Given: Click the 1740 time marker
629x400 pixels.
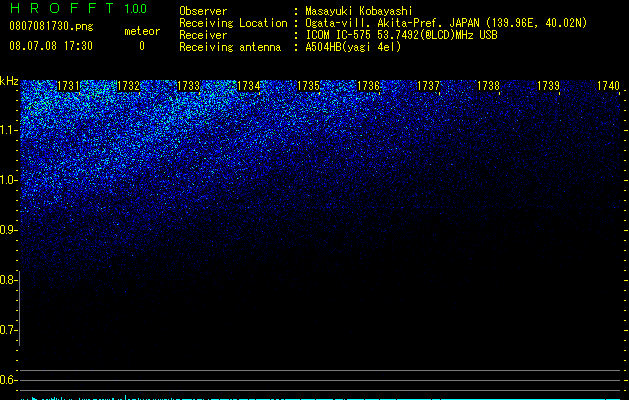Looking at the screenshot, I should pyautogui.click(x=608, y=86).
